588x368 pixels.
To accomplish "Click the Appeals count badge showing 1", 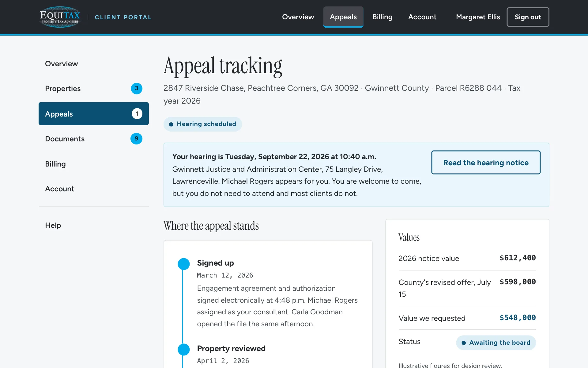I will tap(137, 113).
